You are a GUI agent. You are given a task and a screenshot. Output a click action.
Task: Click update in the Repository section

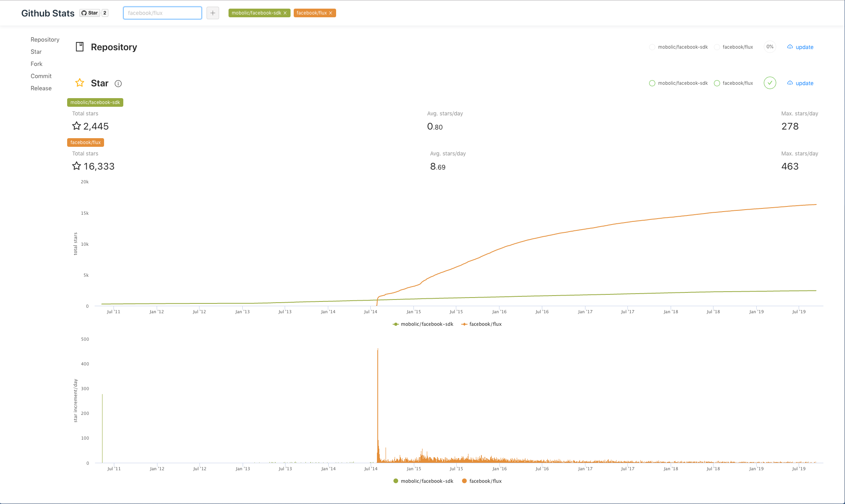[x=800, y=47]
